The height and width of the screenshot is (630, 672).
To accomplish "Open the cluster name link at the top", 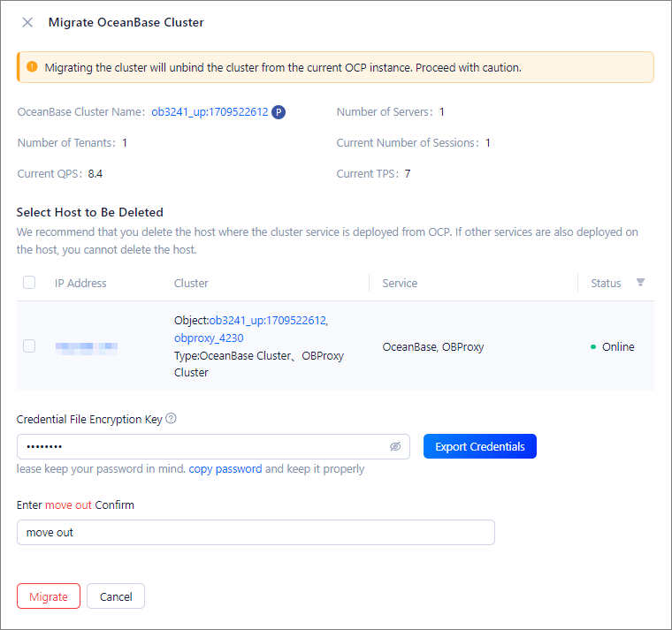I will tap(210, 112).
